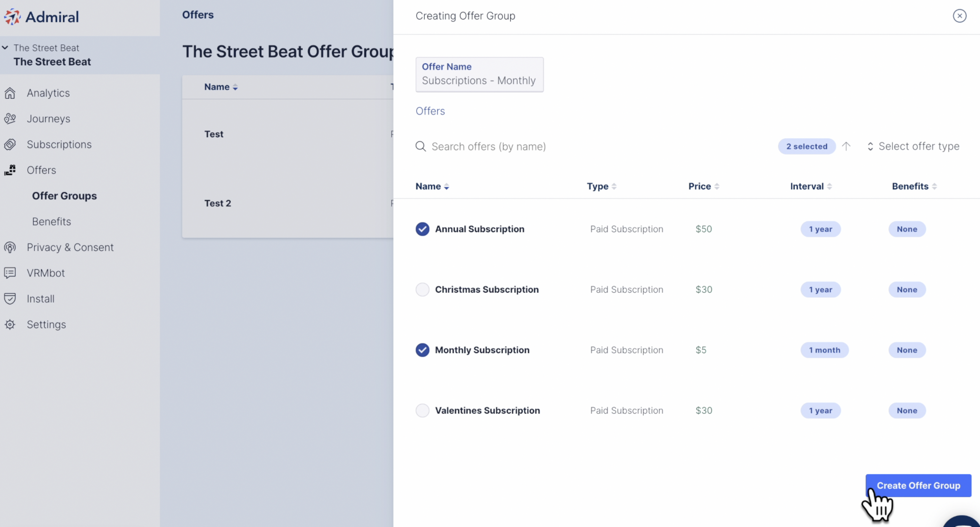The width and height of the screenshot is (980, 527).
Task: Sort offers by Price column
Action: 704,186
